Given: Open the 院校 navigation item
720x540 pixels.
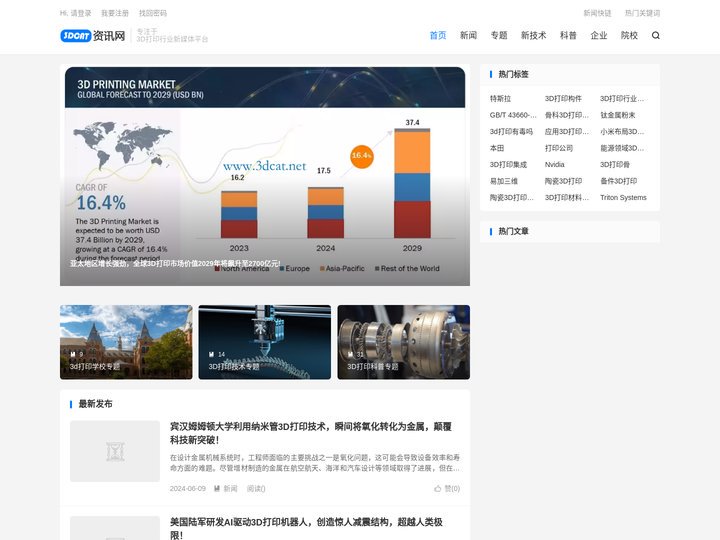Looking at the screenshot, I should click(629, 35).
